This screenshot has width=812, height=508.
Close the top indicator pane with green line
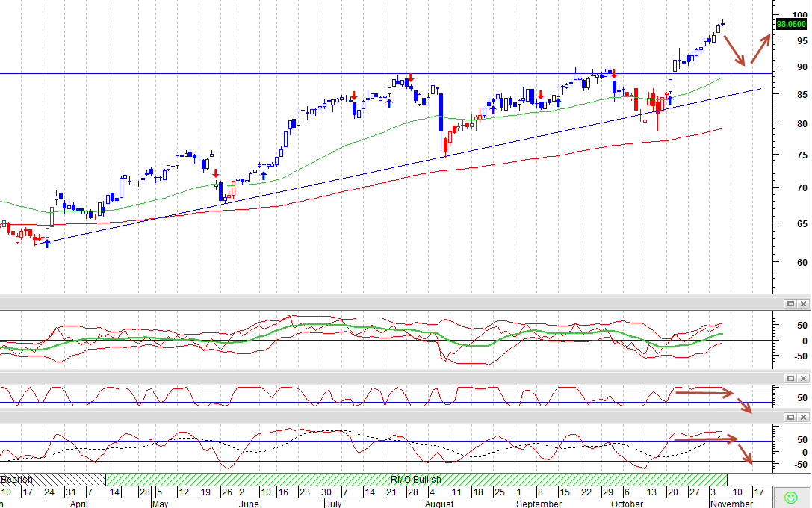(803, 304)
